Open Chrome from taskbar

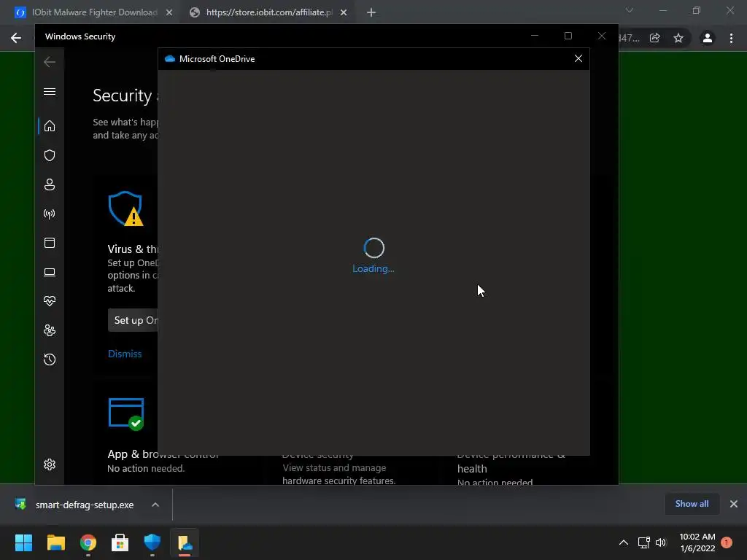[88, 542]
